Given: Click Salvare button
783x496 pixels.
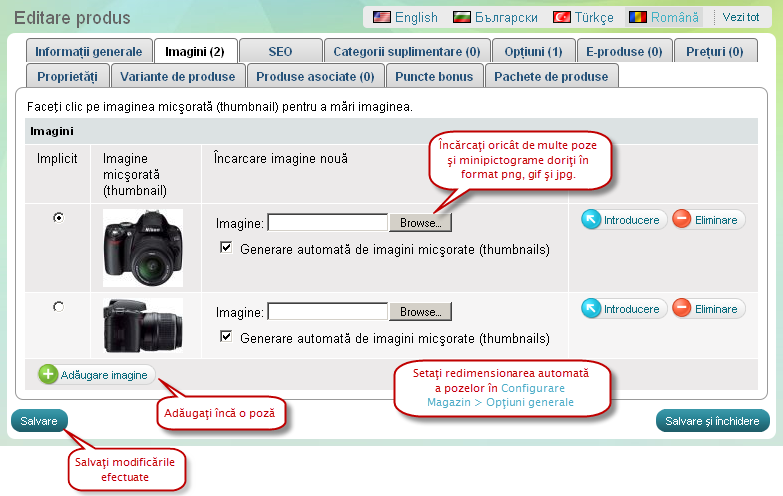Looking at the screenshot, I should pos(40,421).
